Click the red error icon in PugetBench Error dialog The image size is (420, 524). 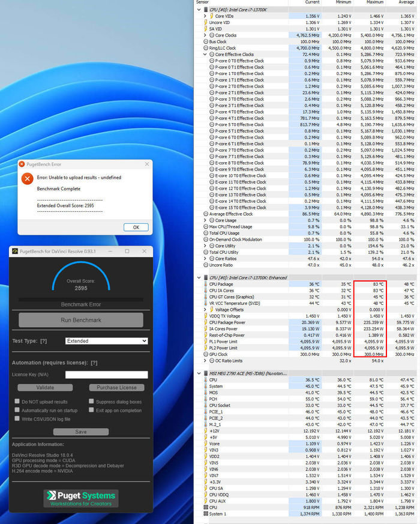coord(27,179)
